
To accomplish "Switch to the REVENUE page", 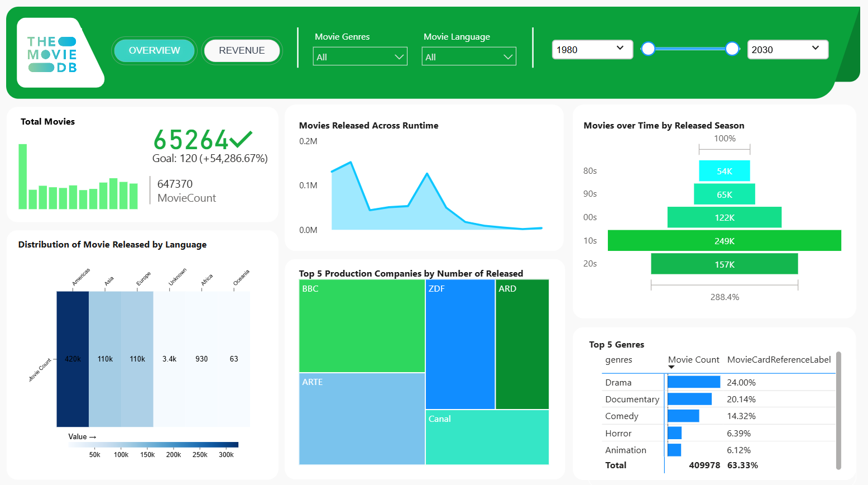I will click(242, 50).
